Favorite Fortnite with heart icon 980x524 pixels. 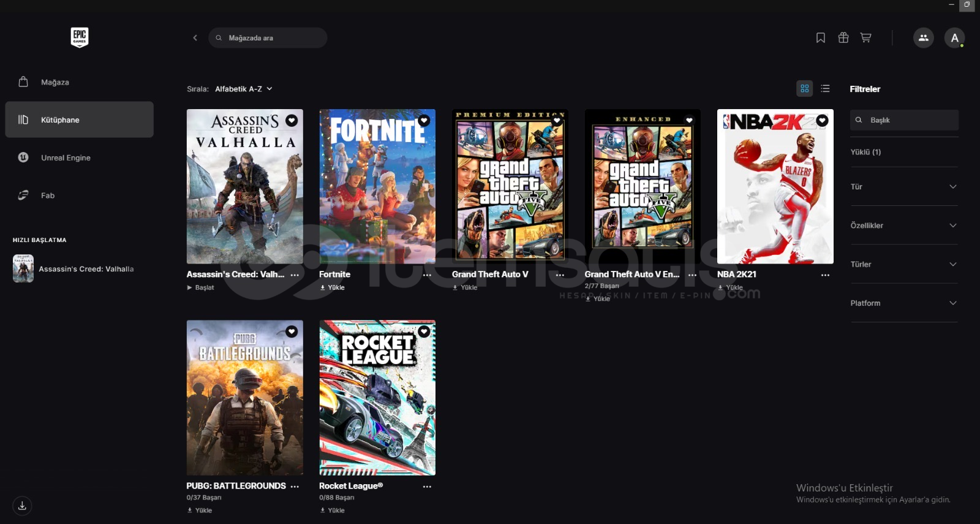point(424,121)
